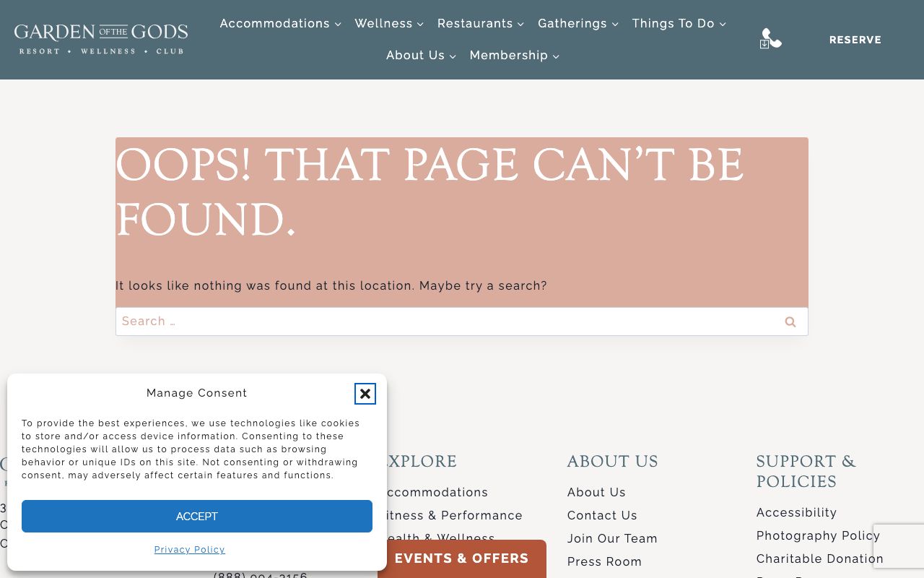
Task: Expand the Accommodations dropdown menu
Action: click(x=280, y=24)
